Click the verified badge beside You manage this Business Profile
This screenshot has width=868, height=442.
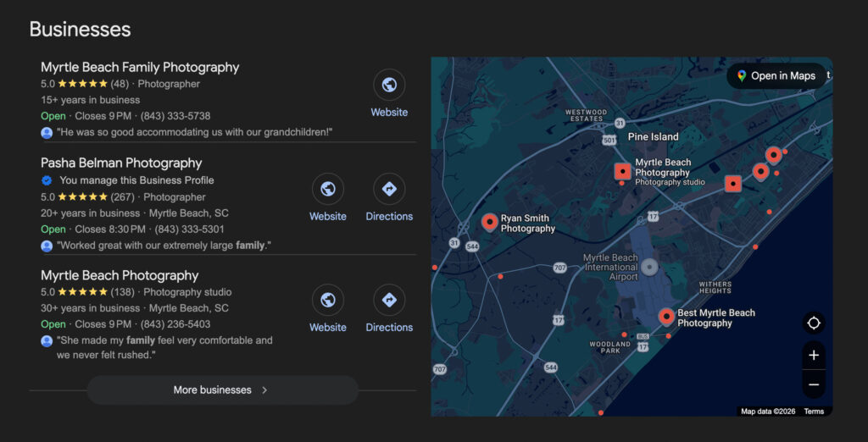[x=47, y=180]
